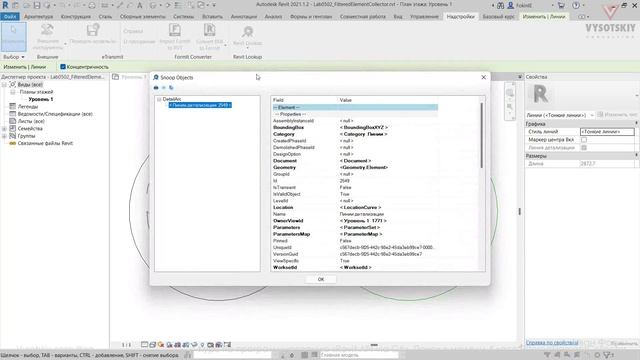Viewport: 640px width, 360px height.
Task: Click the Легенды icon in project browser
Action: [13, 107]
